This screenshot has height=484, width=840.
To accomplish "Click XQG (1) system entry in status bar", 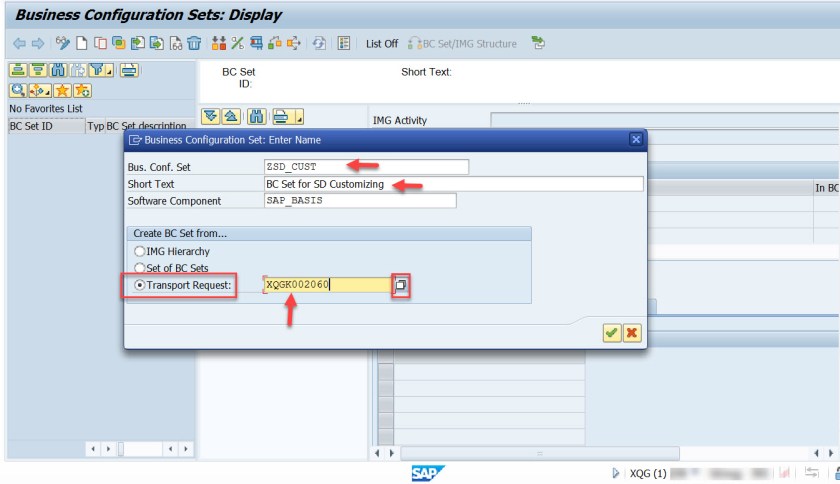I will [648, 473].
